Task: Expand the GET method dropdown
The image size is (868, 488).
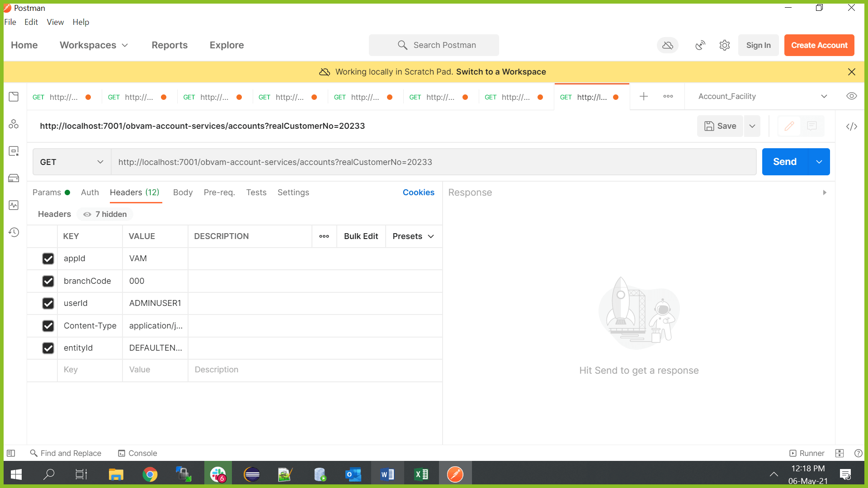Action: pyautogui.click(x=72, y=162)
